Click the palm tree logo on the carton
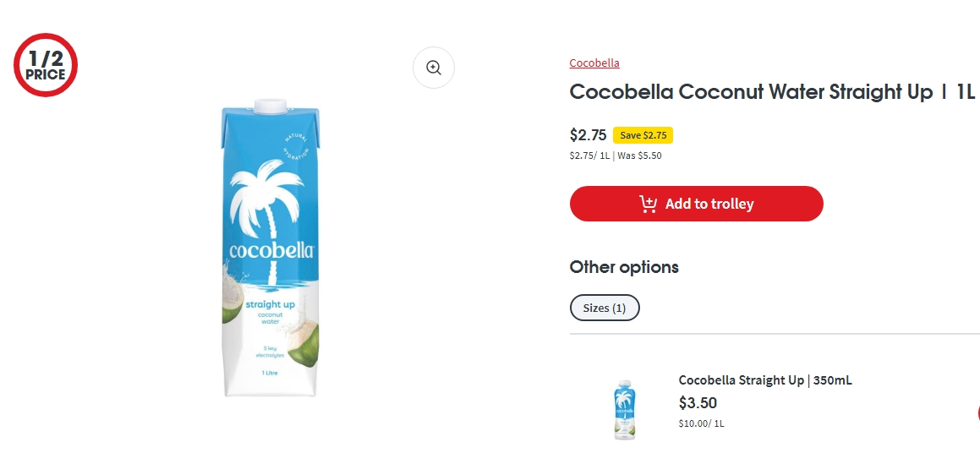Screen dimensions: 980x464 pos(268,203)
